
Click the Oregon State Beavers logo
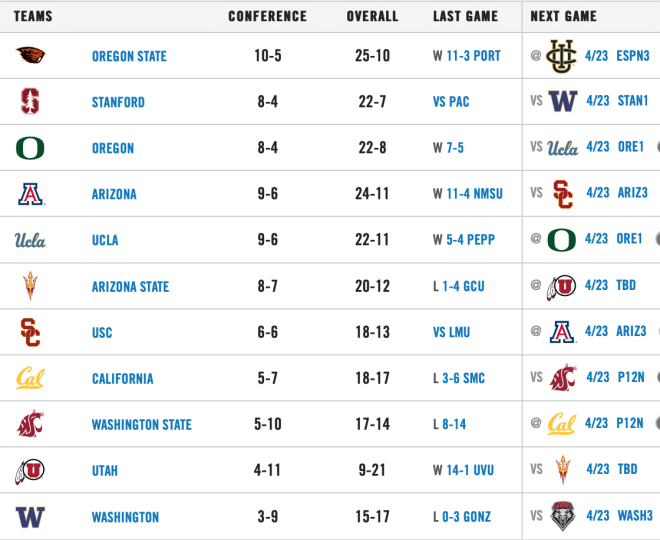[30, 55]
